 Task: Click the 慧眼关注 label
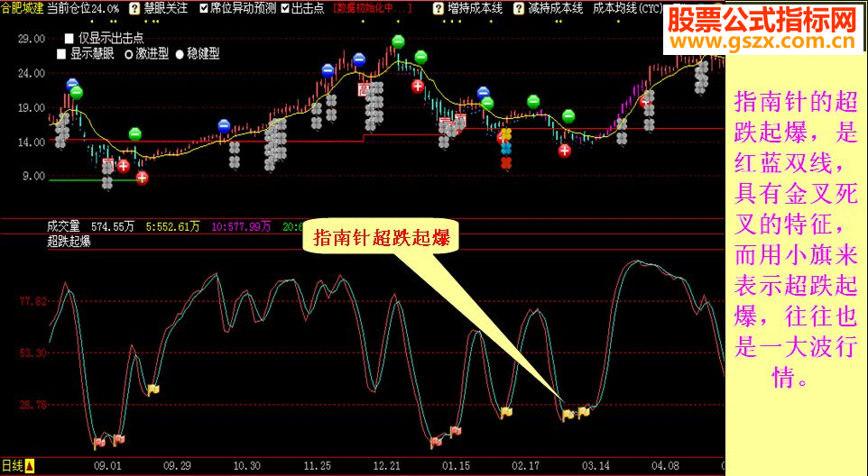pos(165,8)
